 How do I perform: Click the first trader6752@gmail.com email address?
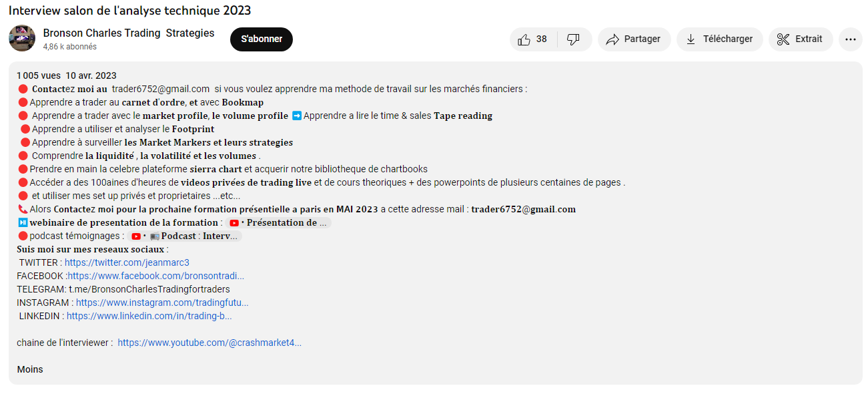point(161,89)
